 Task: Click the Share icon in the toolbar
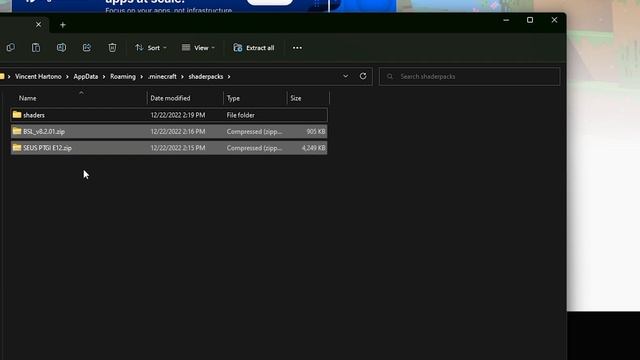coord(87,48)
